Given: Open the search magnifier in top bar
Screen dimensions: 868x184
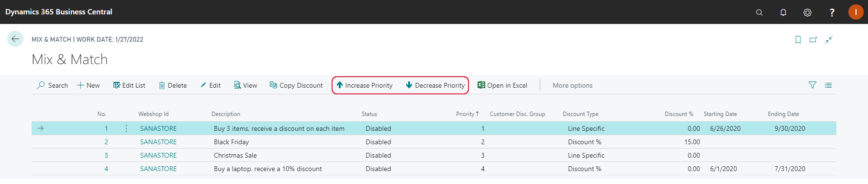Looking at the screenshot, I should tap(759, 12).
